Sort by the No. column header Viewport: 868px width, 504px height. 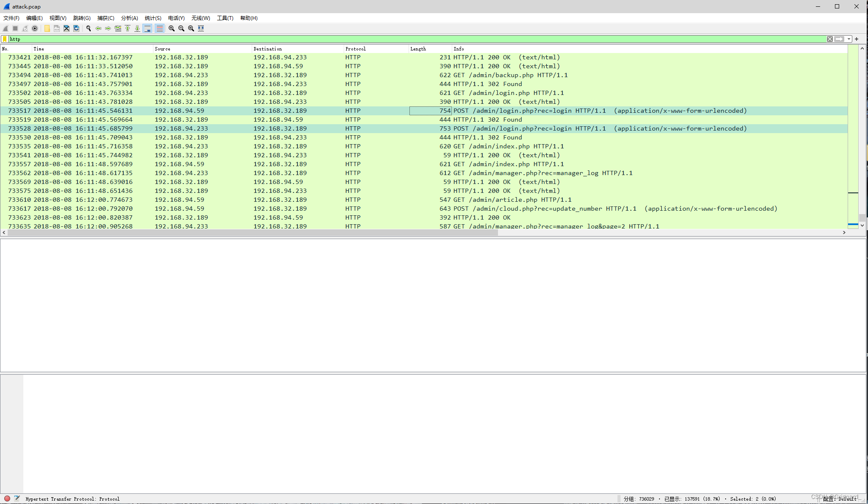point(16,49)
